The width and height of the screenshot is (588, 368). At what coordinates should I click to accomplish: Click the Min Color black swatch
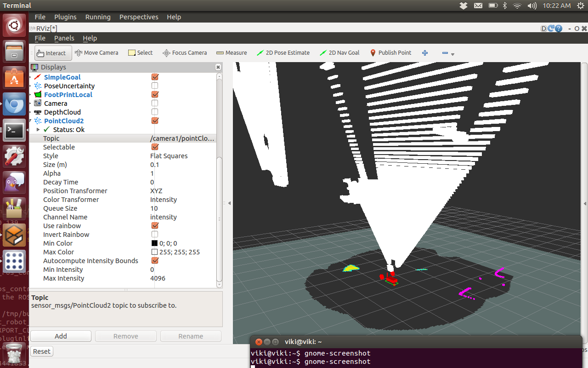[x=155, y=243]
